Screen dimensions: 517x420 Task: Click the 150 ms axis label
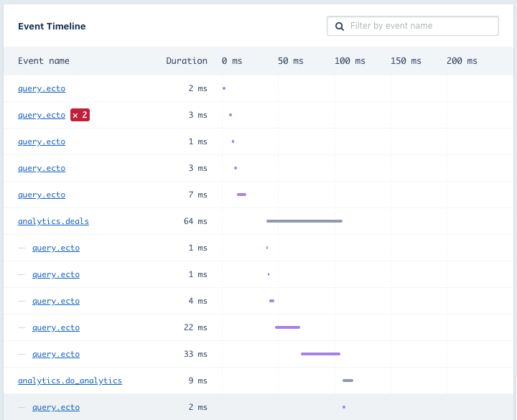click(406, 61)
